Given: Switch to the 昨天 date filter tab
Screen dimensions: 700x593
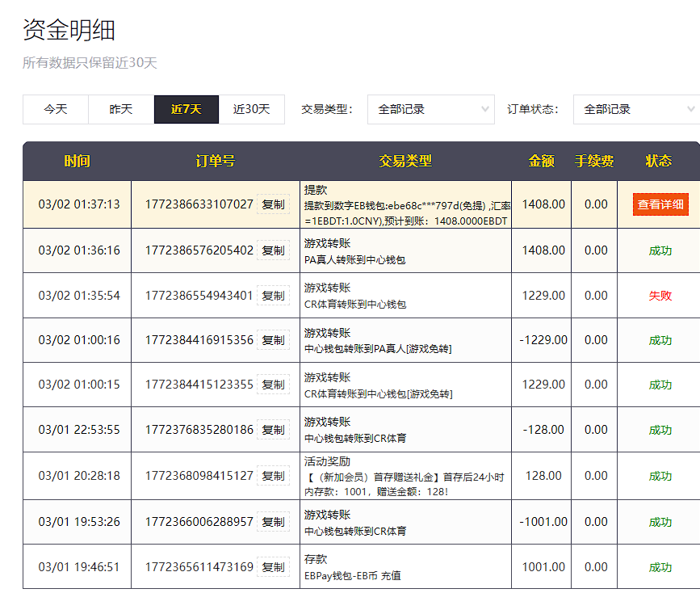Looking at the screenshot, I should [121, 109].
